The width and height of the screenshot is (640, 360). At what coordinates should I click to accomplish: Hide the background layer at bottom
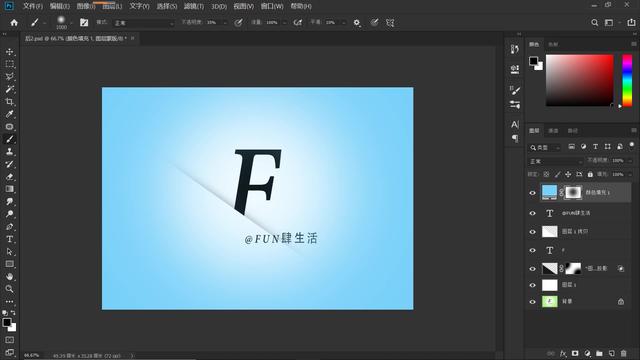click(x=532, y=302)
